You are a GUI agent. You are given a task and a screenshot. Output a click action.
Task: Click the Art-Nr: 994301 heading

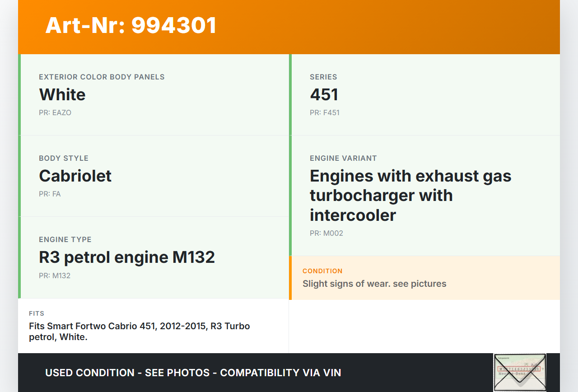pos(131,25)
